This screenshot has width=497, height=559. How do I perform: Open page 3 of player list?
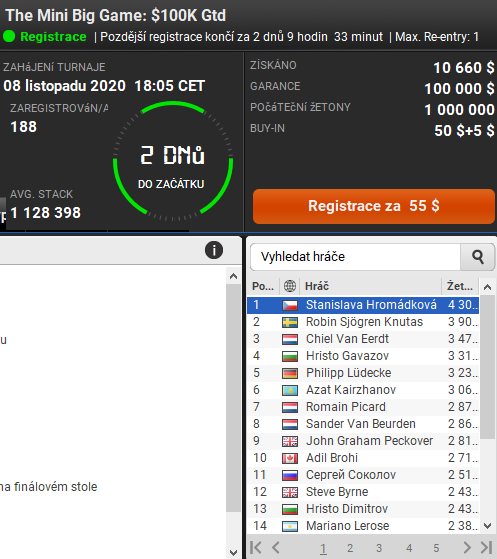point(379,548)
